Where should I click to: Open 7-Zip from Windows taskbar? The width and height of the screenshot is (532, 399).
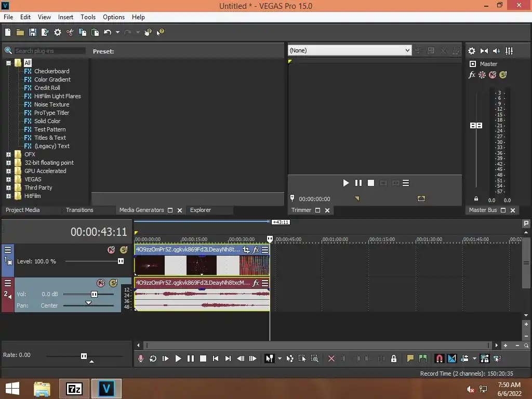(x=74, y=389)
